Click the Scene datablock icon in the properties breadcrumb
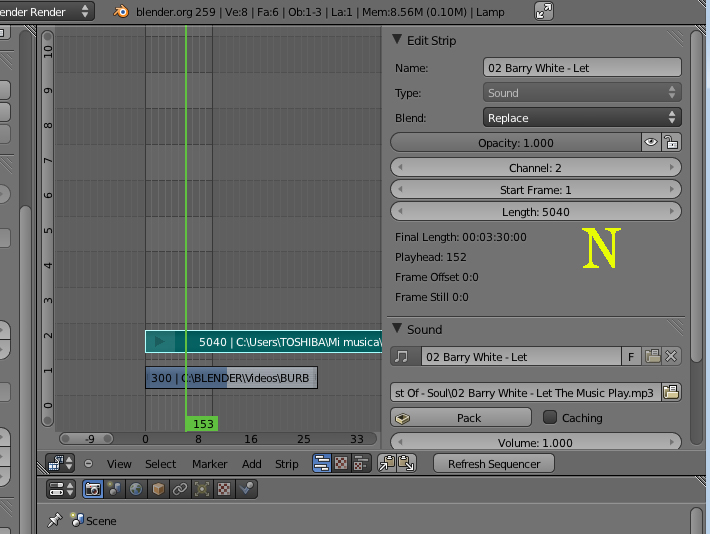Viewport: 710px width, 534px height. 77,520
